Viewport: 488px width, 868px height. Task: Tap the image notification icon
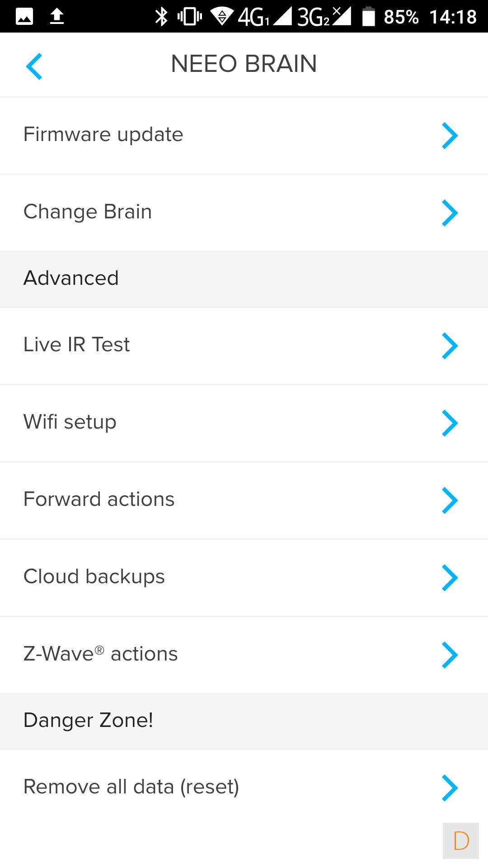(x=24, y=17)
